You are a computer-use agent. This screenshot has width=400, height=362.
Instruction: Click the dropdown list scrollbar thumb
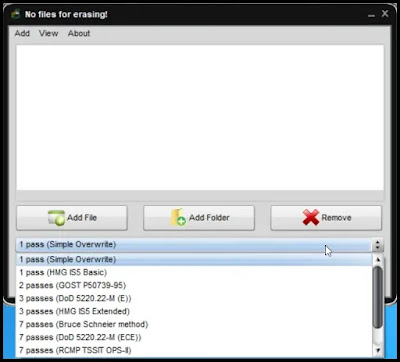(x=378, y=297)
